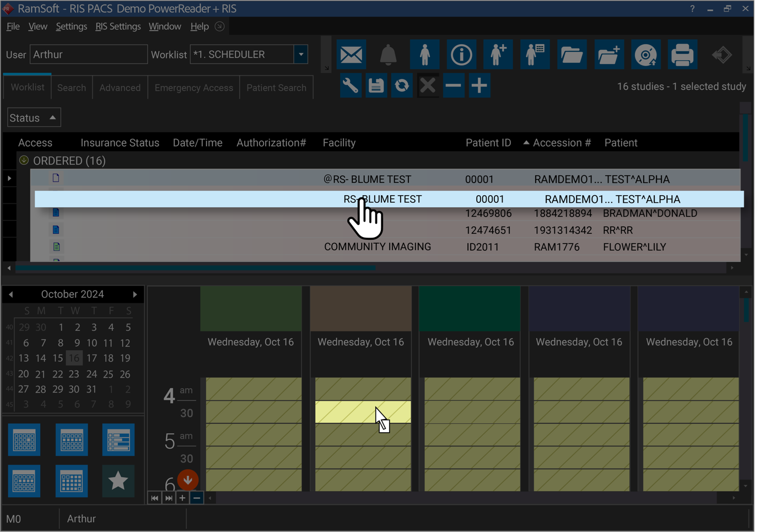Open the notifications bell icon
This screenshot has height=532, width=760.
click(388, 55)
